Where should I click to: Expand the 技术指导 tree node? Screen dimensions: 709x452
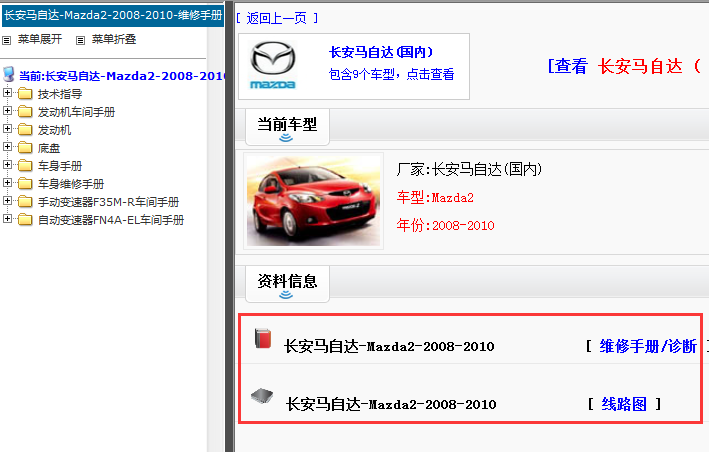point(7,93)
